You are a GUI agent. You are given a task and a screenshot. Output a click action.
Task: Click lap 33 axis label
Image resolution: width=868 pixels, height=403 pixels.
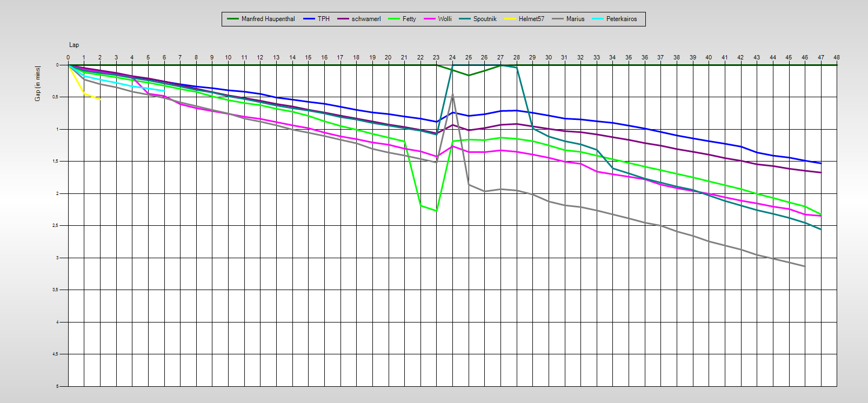(x=597, y=57)
